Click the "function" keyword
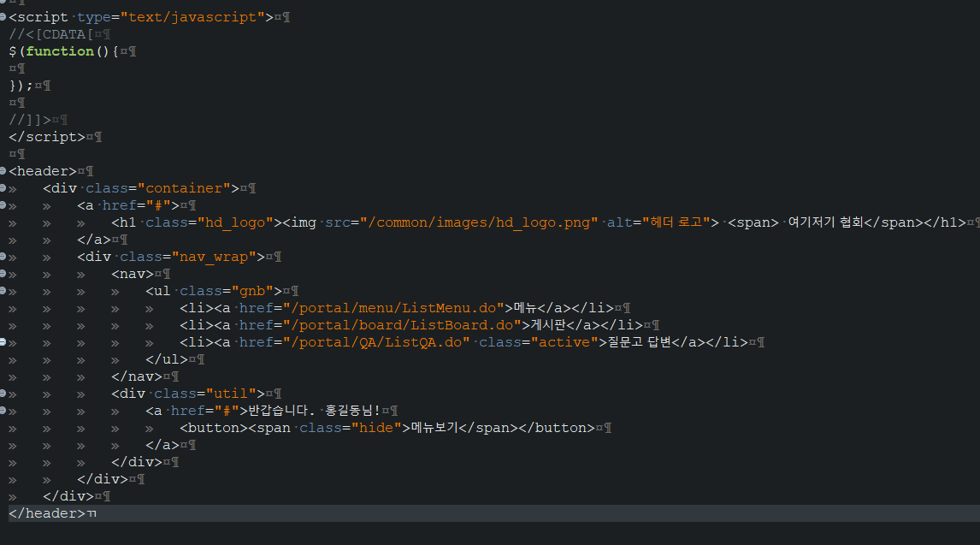Image resolution: width=980 pixels, height=545 pixels. (x=60, y=51)
